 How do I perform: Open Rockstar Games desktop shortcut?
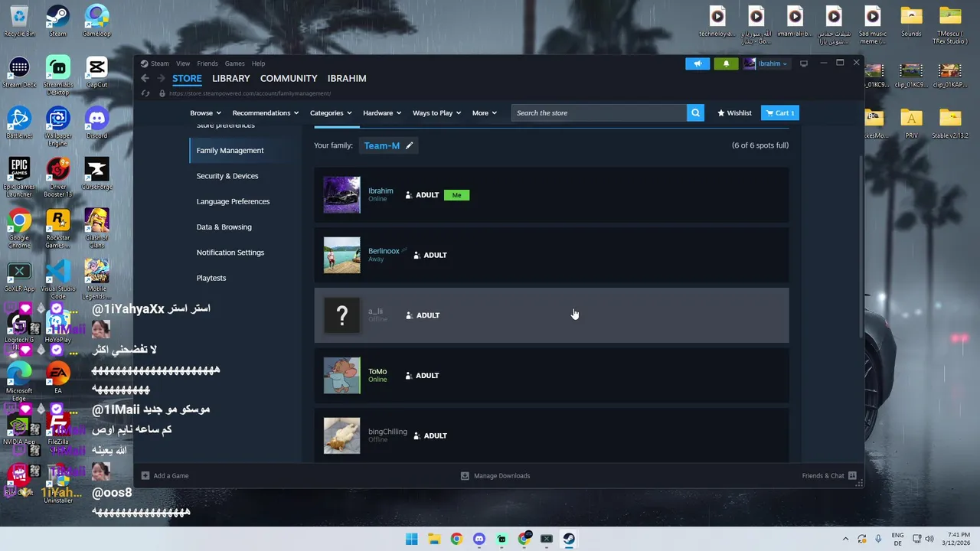point(58,229)
